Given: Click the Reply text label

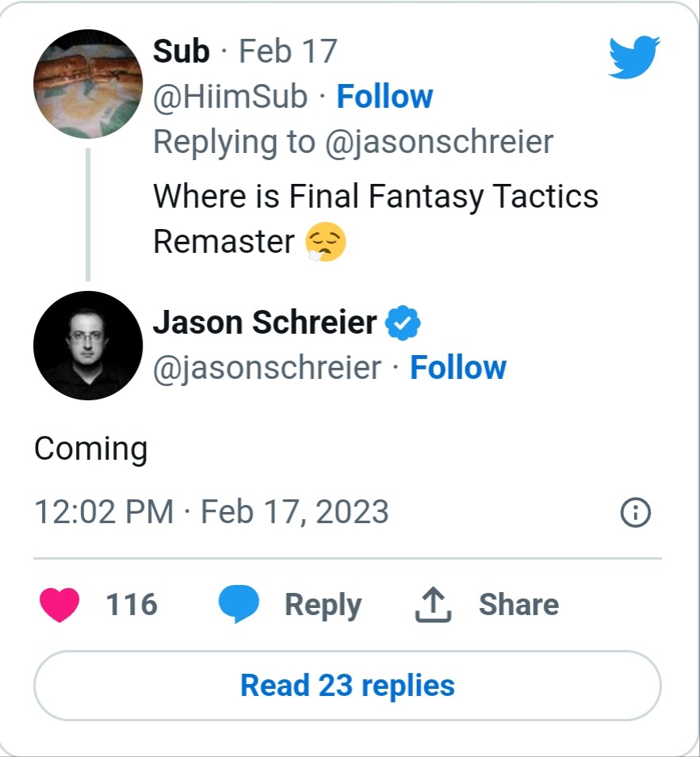Looking at the screenshot, I should click(x=323, y=605).
